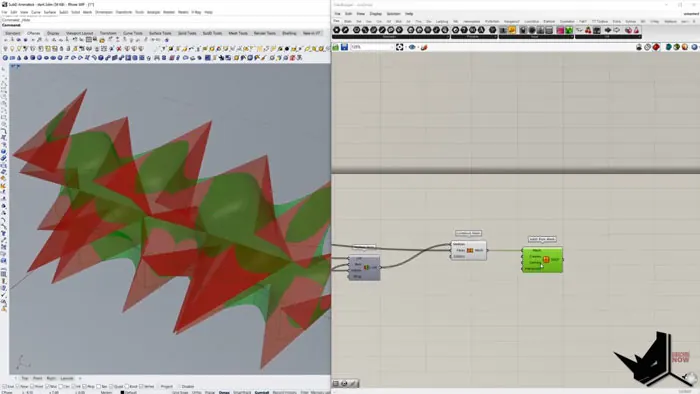Screen dimensions: 700x394
Task: Switch to the Front viewport tab
Action: tap(38, 378)
